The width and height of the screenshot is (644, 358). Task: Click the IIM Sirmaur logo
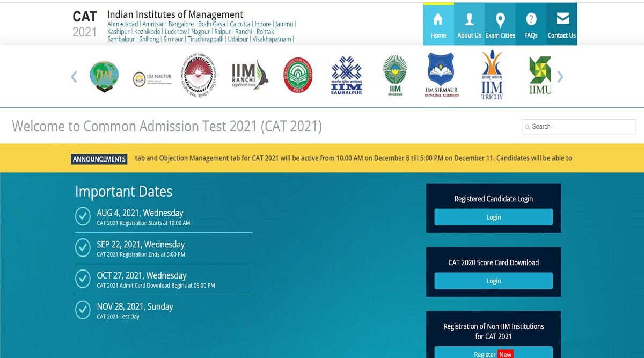441,76
